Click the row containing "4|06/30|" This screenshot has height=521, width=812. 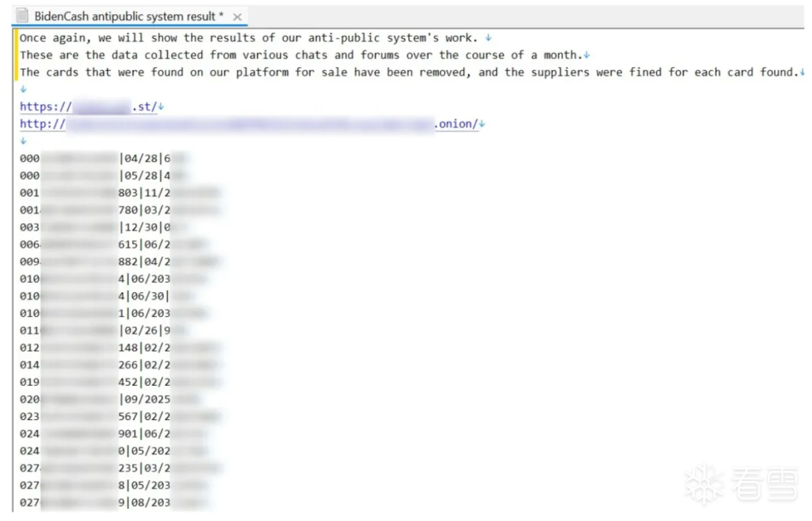click(x=108, y=296)
